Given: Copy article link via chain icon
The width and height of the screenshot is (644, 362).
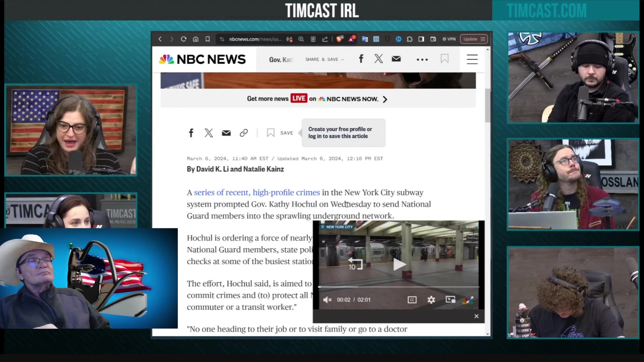Looking at the screenshot, I should [x=244, y=133].
